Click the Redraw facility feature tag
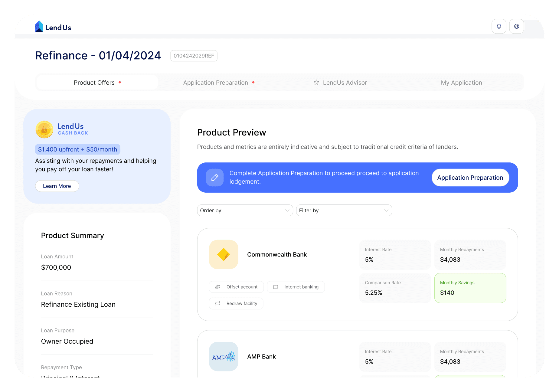The height and width of the screenshot is (392, 559). (x=236, y=303)
